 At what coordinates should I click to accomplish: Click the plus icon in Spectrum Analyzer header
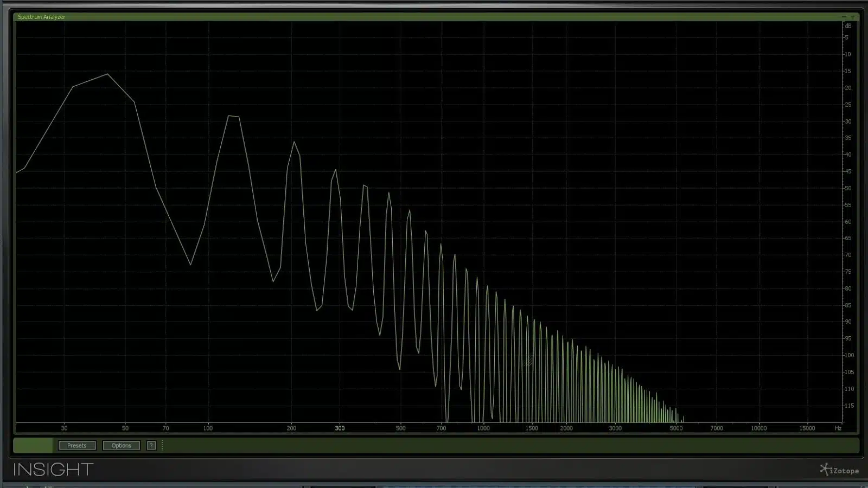click(x=852, y=17)
